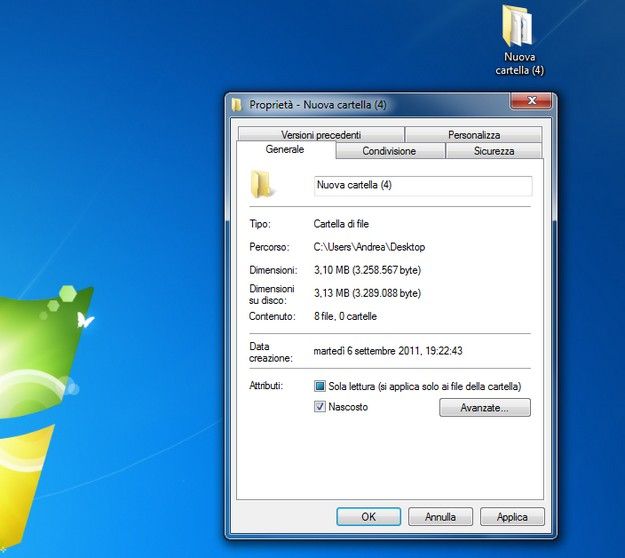This screenshot has width=625, height=558.
Task: Uncheck the Nascosto checkbox
Action: [x=320, y=407]
